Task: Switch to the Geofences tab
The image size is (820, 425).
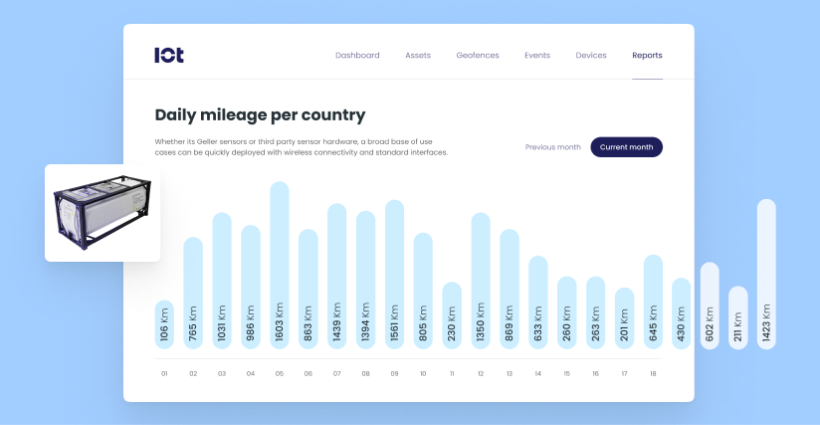Action: pyautogui.click(x=477, y=55)
